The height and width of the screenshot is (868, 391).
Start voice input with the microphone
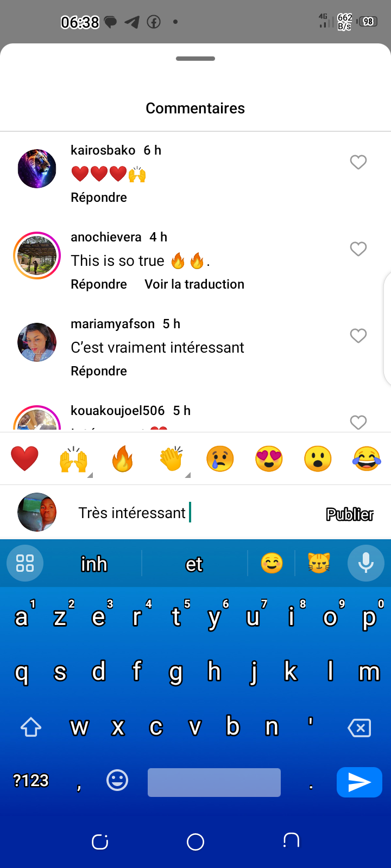[366, 563]
